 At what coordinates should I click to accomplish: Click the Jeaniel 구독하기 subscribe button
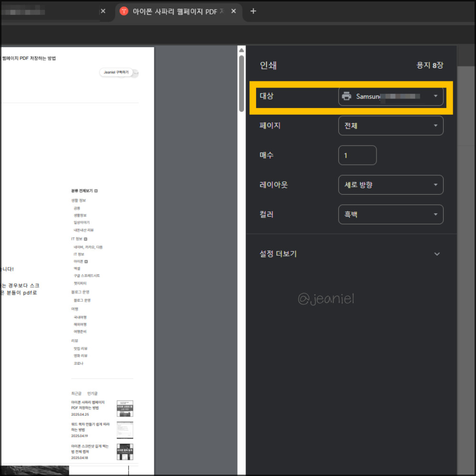coord(116,72)
